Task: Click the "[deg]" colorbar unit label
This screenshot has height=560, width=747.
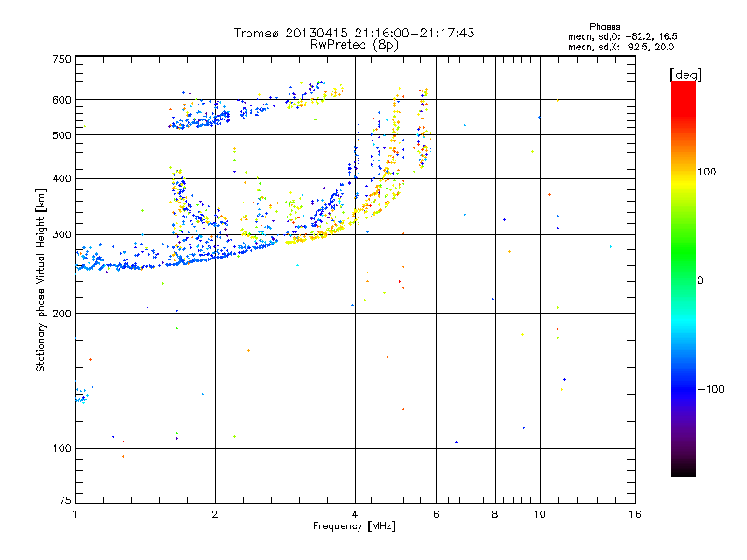Action: tap(685, 75)
